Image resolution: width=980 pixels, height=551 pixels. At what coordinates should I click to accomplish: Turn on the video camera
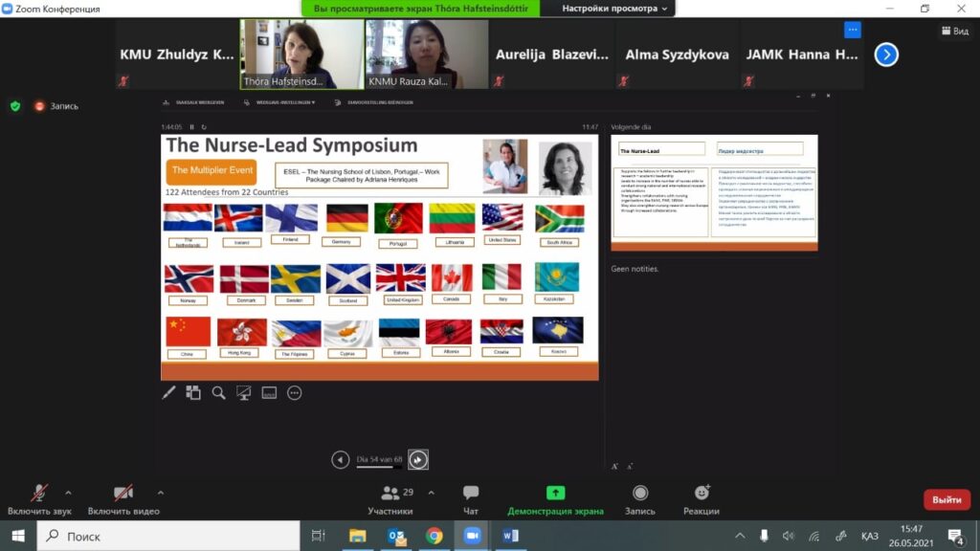point(123,494)
